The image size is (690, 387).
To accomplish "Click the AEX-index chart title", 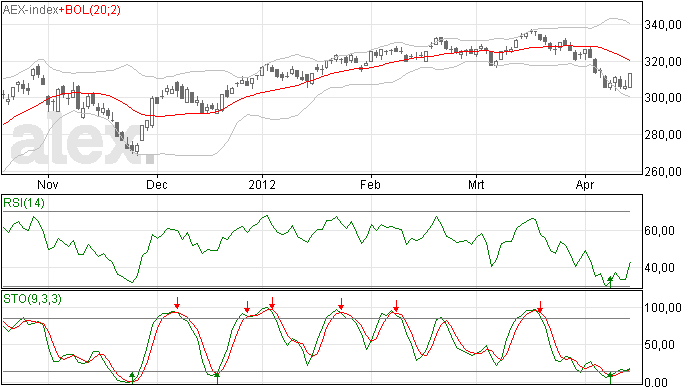I will click(x=30, y=10).
